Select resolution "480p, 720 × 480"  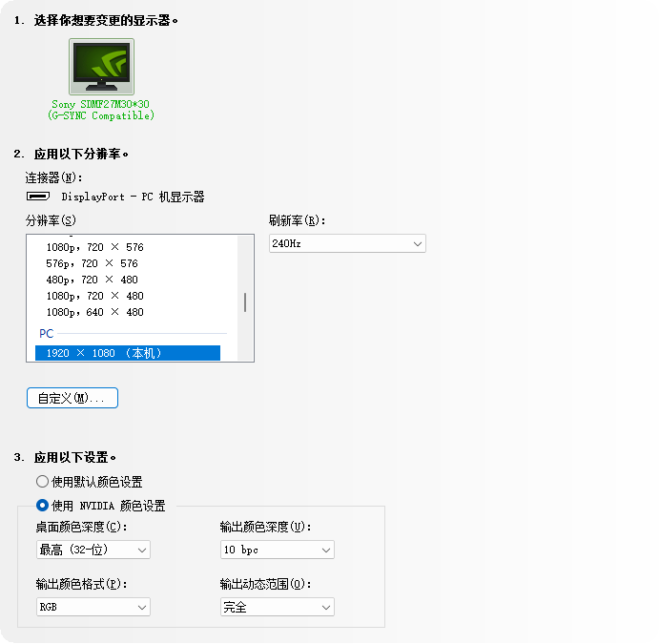point(92,280)
